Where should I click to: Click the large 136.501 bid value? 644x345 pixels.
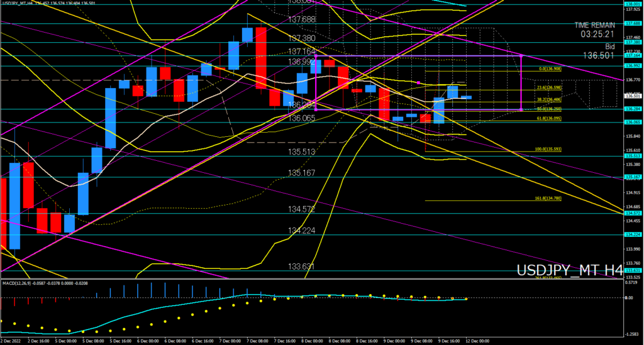click(599, 56)
